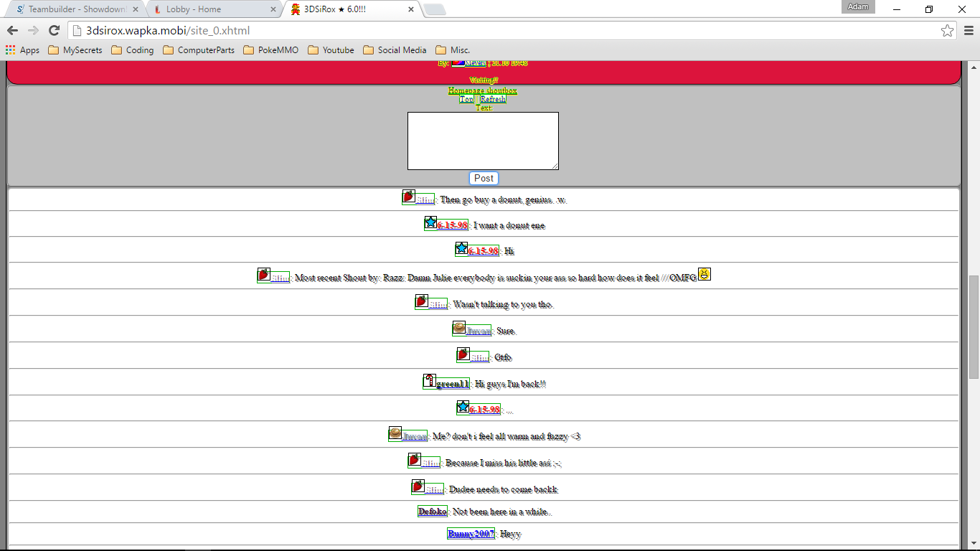Click the text "Not been here in a while.."
980x551 pixels.
pos(502,512)
